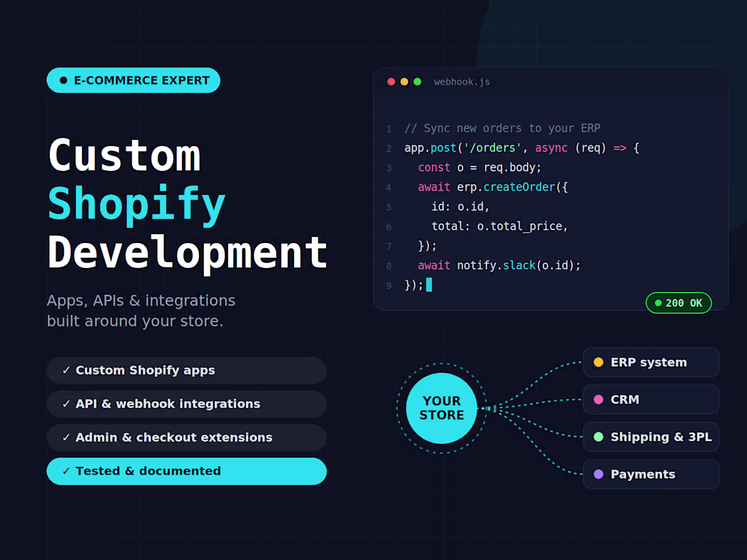Click the teal text cursor on line 9

[x=429, y=285]
